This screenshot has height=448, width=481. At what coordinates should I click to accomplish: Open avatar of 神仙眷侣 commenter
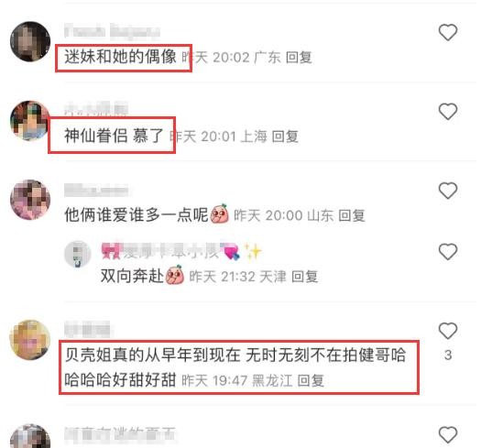30,121
